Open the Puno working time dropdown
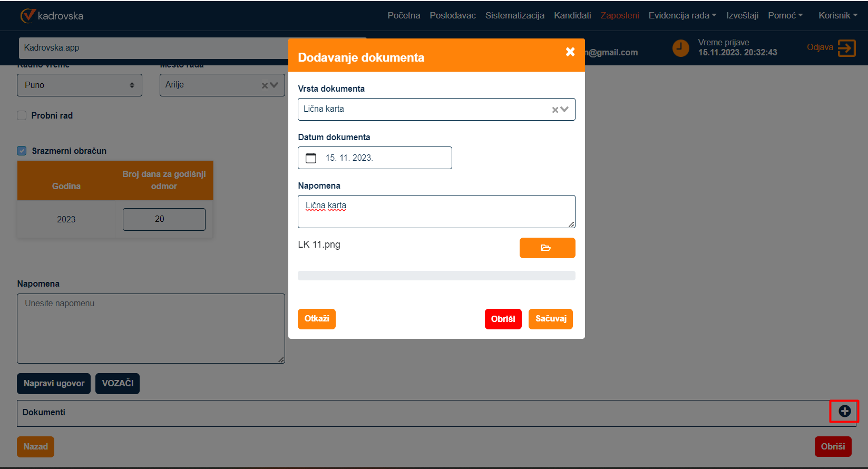This screenshot has height=469, width=868. tap(80, 85)
